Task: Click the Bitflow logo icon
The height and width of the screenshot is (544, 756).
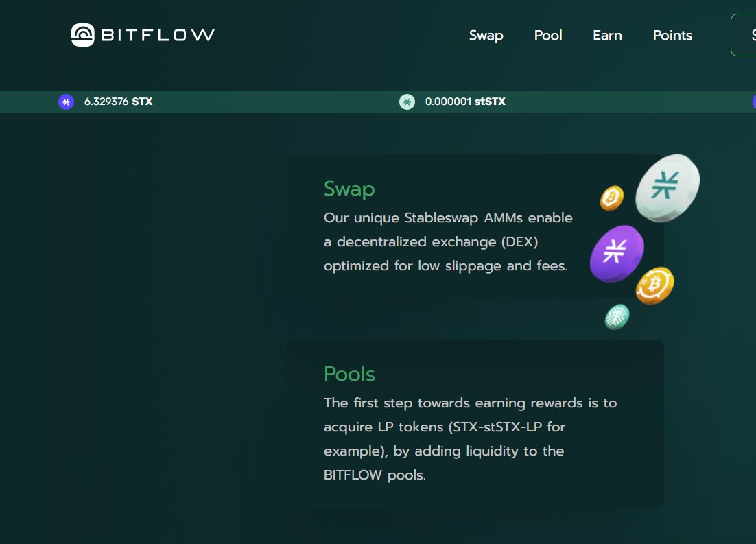Action: (x=83, y=35)
